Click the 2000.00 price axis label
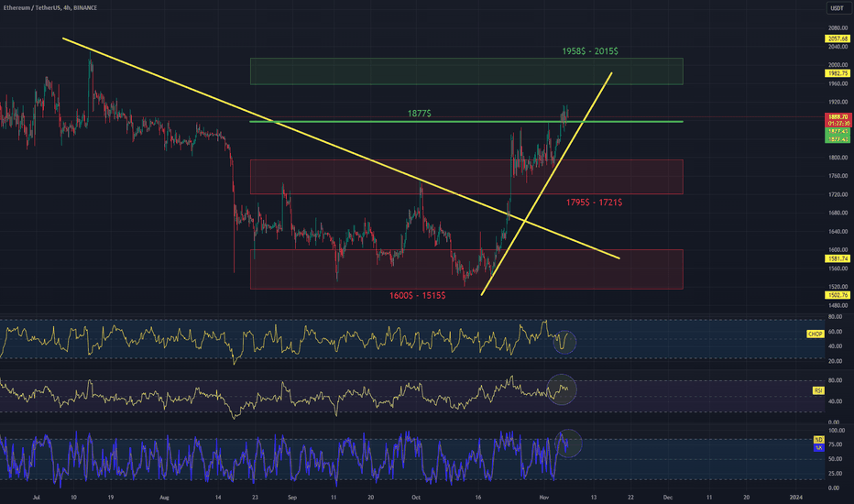Image resolution: width=854 pixels, height=504 pixels. [838, 65]
